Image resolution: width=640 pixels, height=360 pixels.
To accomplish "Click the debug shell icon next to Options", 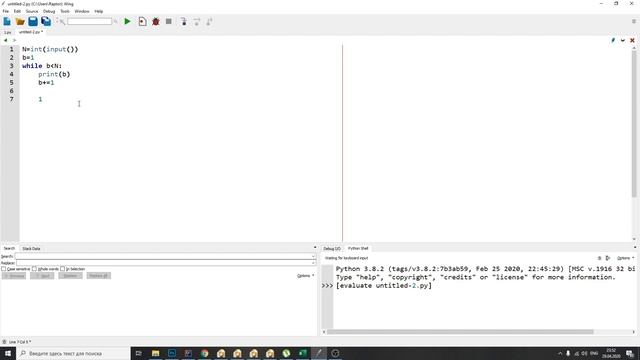I will tap(608, 258).
